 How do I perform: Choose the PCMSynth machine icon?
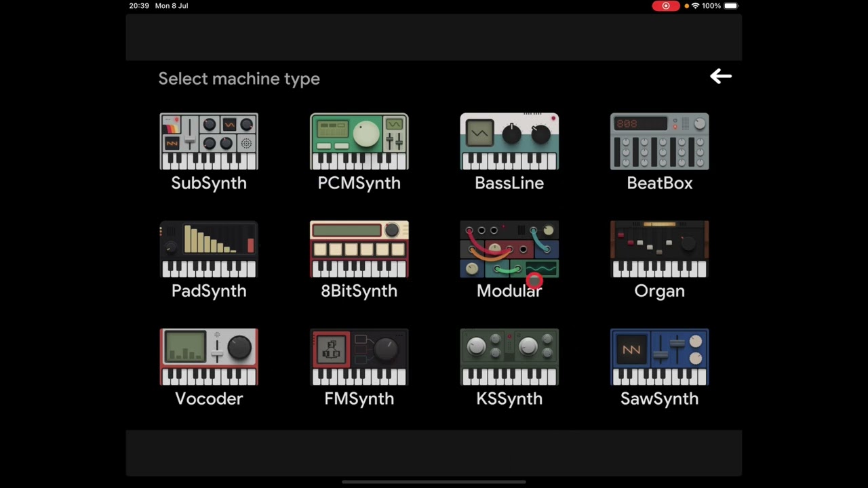point(359,142)
